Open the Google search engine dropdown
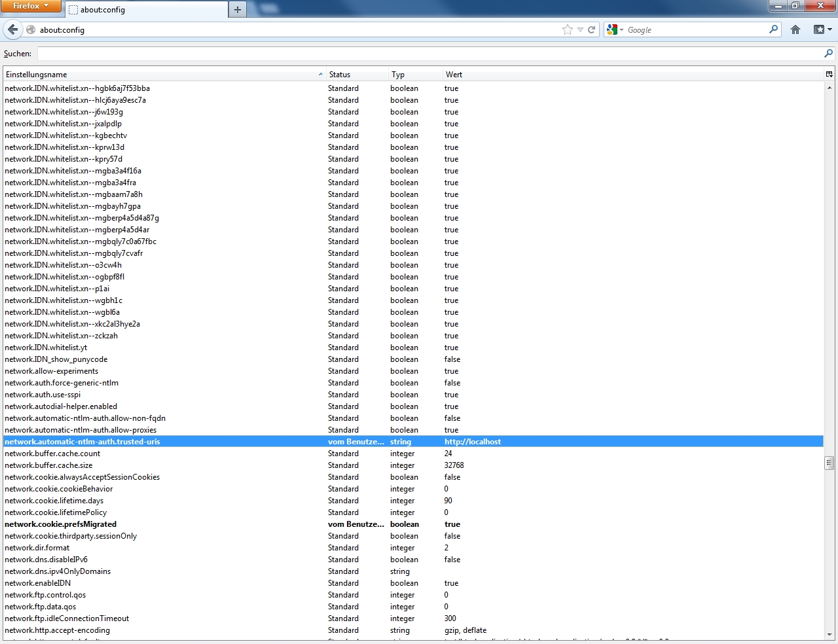The image size is (838, 644). (x=615, y=29)
